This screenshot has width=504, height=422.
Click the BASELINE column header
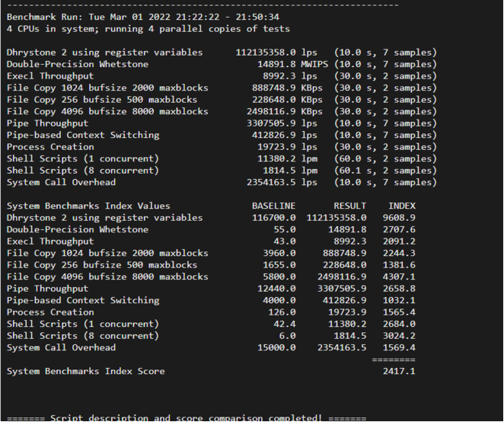click(x=273, y=206)
